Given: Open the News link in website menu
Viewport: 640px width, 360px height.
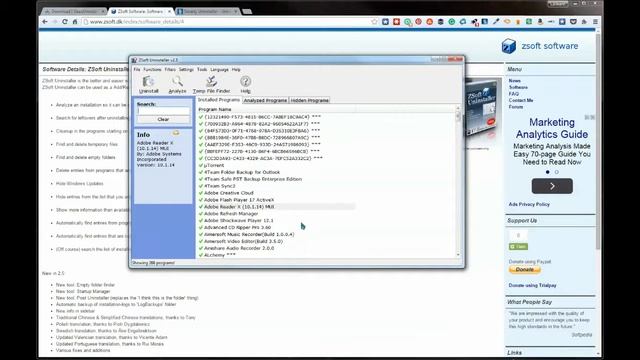Looking at the screenshot, I should click(514, 81).
